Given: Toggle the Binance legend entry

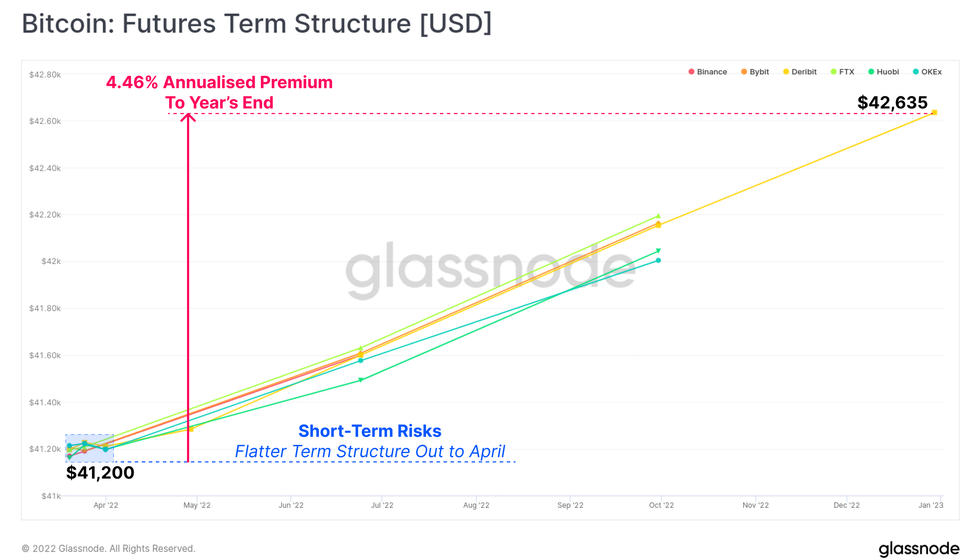Looking at the screenshot, I should click(708, 72).
